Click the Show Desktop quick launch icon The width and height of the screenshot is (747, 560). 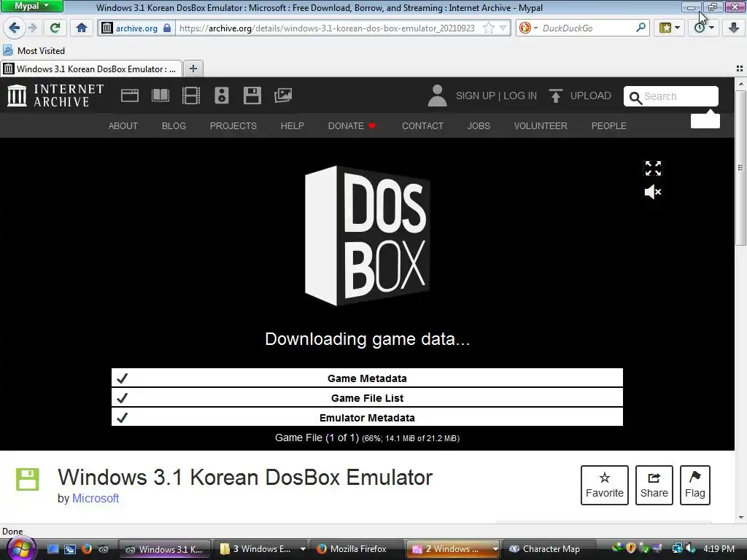click(53, 549)
